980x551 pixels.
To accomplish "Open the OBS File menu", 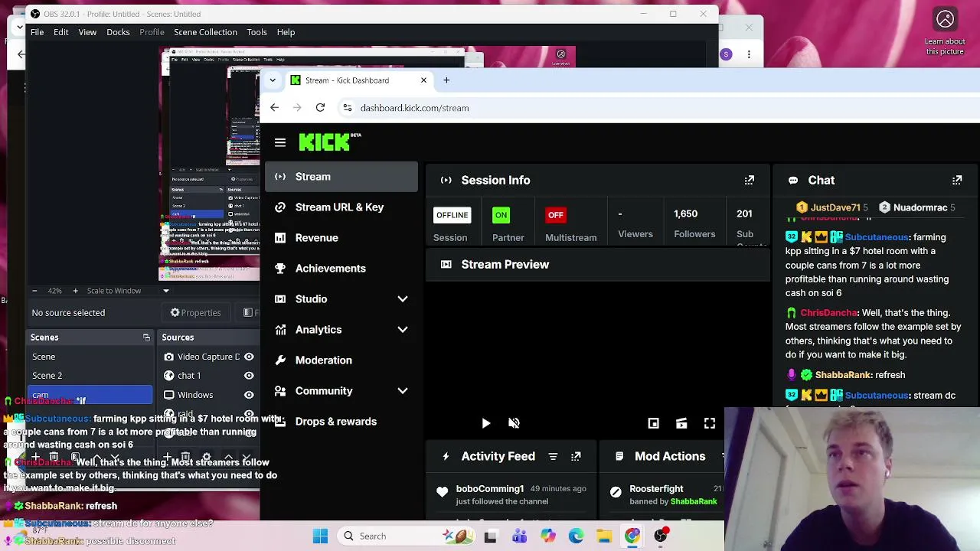I will tap(37, 32).
